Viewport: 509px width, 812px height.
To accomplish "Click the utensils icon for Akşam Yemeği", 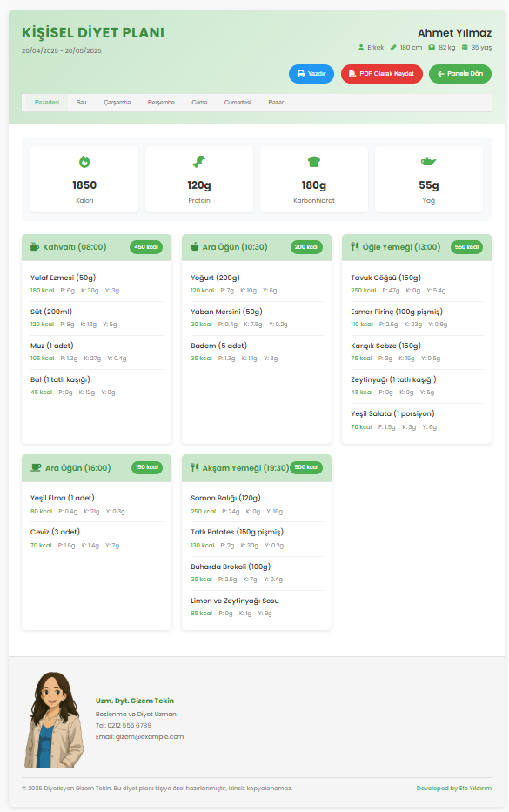I will coord(195,467).
